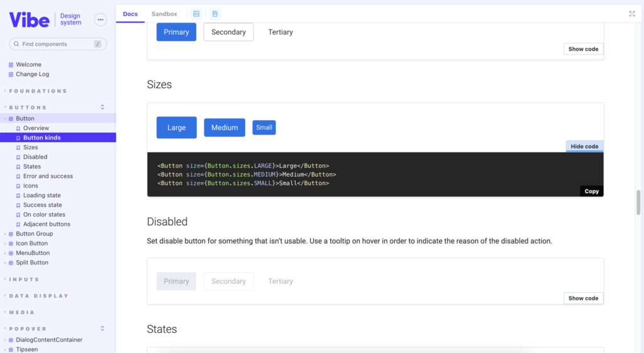The width and height of the screenshot is (644, 353).
Task: Click the Icon Button component grid icon
Action: tap(11, 244)
